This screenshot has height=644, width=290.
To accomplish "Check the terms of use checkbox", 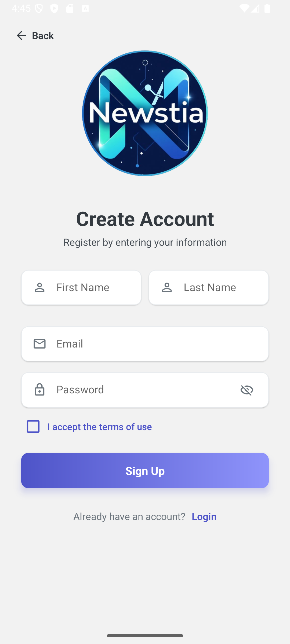I will tap(33, 426).
